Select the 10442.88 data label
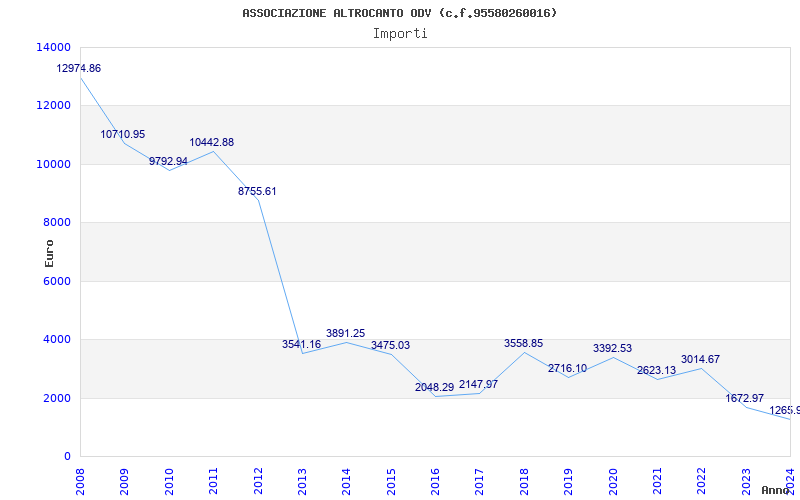This screenshot has height=500, width=800. point(212,142)
